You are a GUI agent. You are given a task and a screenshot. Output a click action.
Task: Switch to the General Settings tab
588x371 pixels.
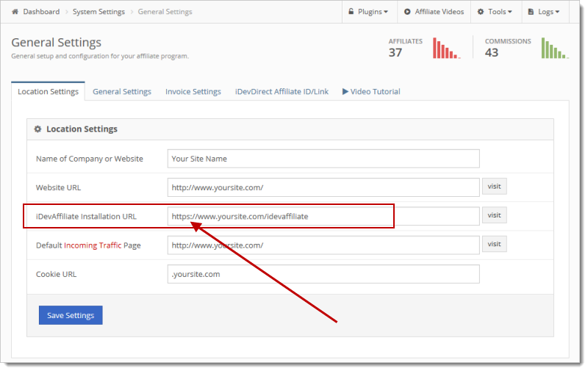(122, 91)
